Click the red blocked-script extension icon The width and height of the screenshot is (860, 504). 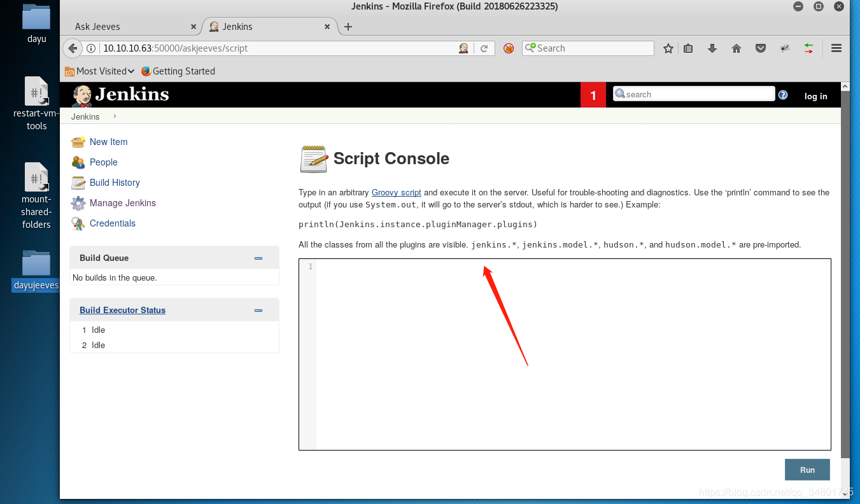pos(509,48)
